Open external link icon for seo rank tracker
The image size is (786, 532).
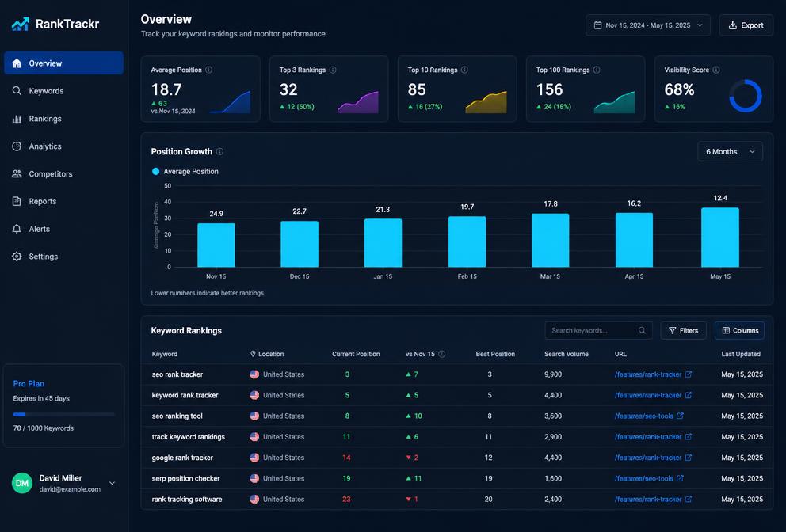(689, 374)
